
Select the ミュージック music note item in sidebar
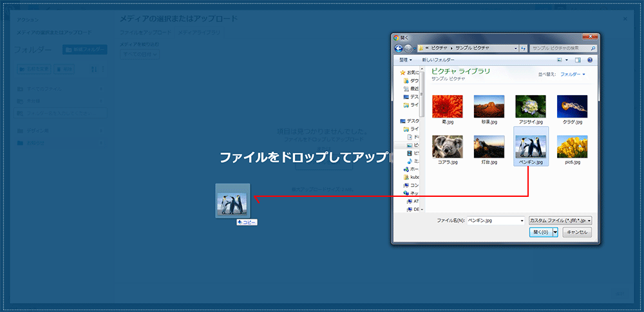413,161
